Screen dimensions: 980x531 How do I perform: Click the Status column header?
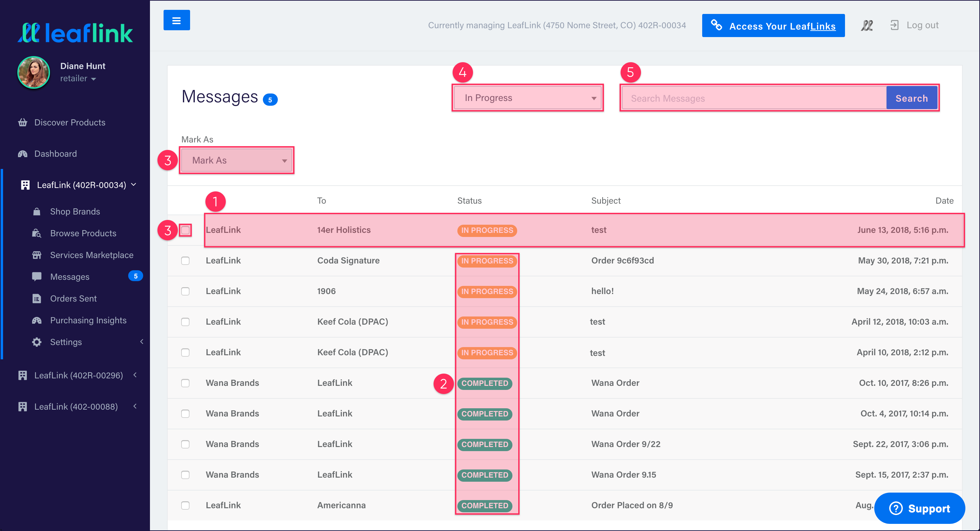(x=470, y=201)
